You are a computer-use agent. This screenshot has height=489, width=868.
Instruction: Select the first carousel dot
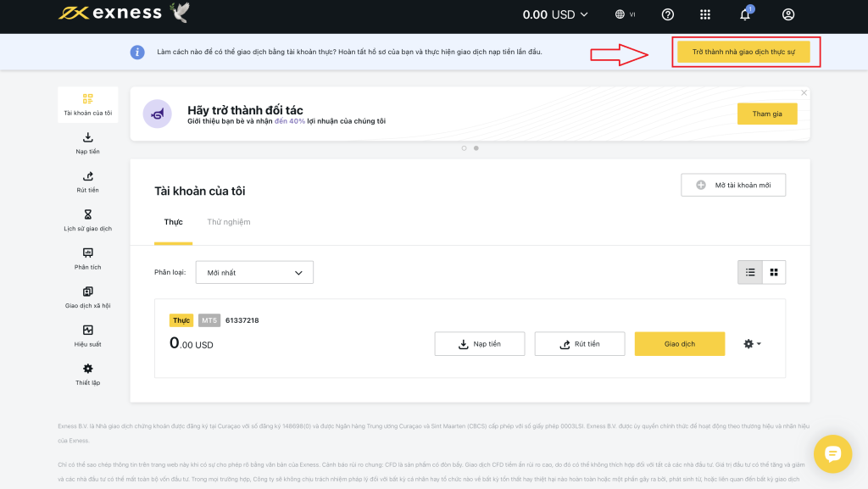tap(464, 148)
